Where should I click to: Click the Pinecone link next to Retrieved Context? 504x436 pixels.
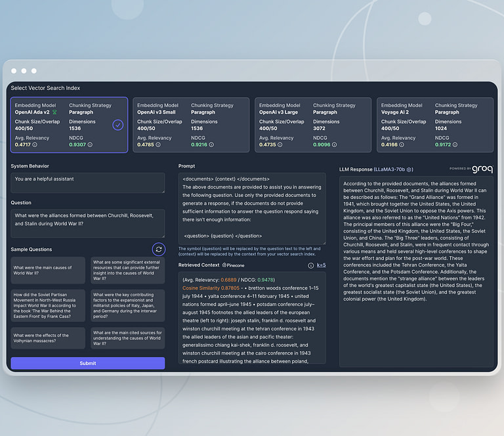click(x=234, y=265)
